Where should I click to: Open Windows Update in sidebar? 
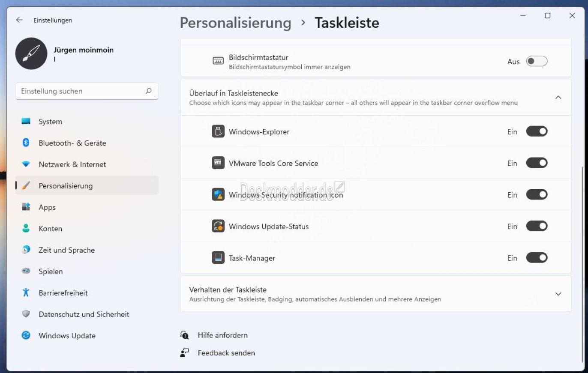(x=87, y=336)
